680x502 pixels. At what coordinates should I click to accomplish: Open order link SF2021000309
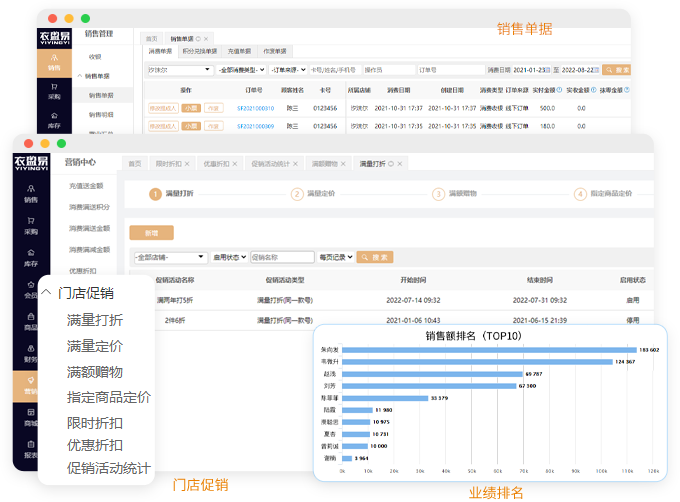point(255,127)
